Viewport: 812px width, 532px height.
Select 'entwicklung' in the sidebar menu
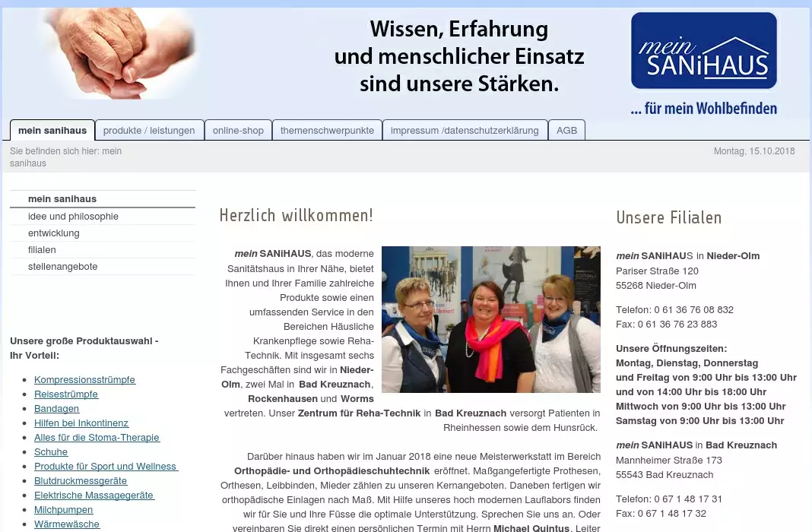(x=54, y=233)
